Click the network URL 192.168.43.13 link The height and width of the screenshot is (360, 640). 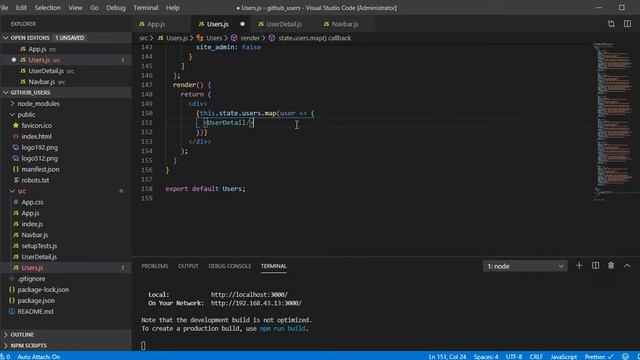pos(256,303)
